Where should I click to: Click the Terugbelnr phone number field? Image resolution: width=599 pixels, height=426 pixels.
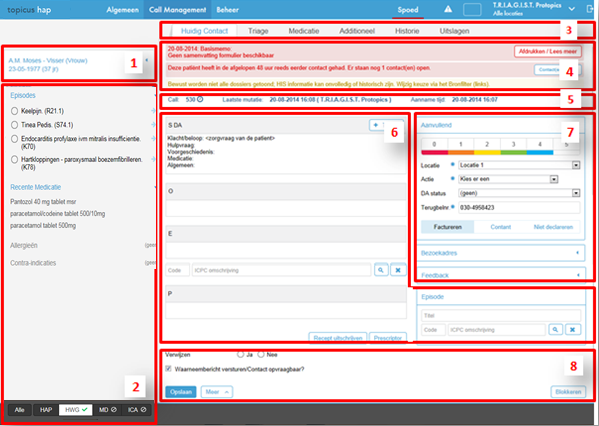(x=519, y=207)
